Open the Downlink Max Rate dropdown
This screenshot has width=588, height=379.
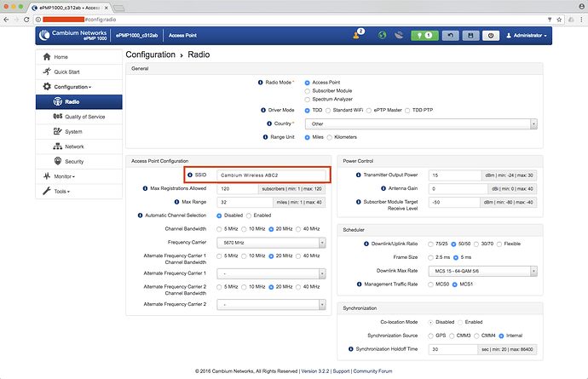click(x=483, y=271)
